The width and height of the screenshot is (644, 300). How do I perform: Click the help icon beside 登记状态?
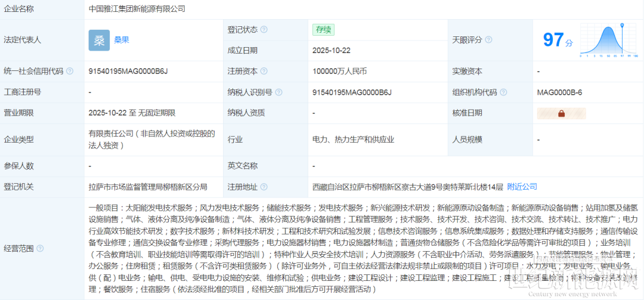tap(264, 30)
